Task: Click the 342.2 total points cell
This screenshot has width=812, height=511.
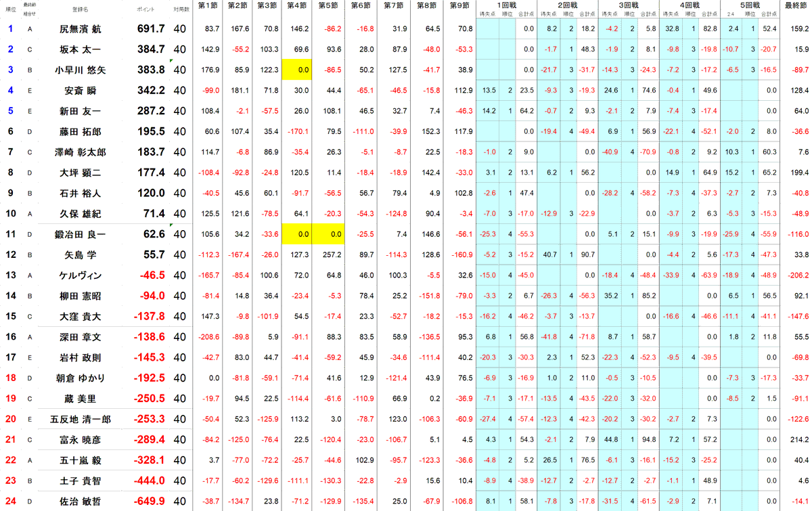Action: (x=151, y=90)
